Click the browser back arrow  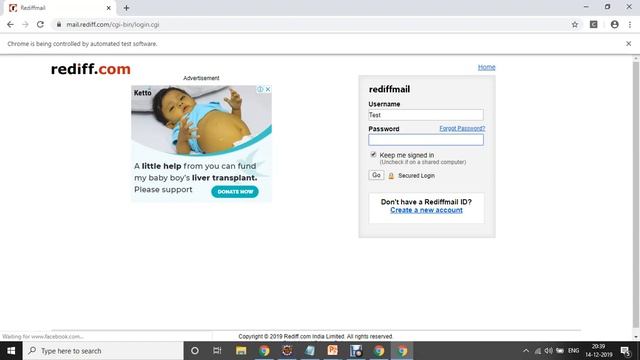coord(10,24)
